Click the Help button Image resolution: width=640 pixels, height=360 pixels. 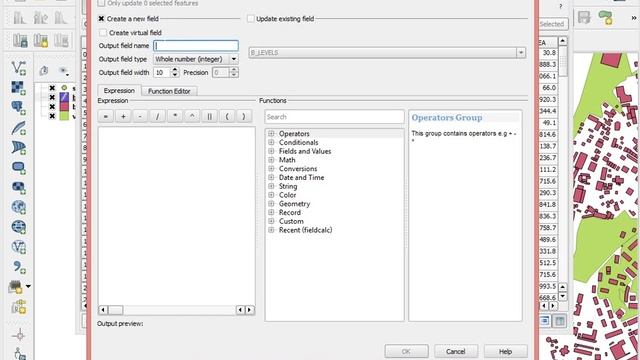[x=505, y=351]
